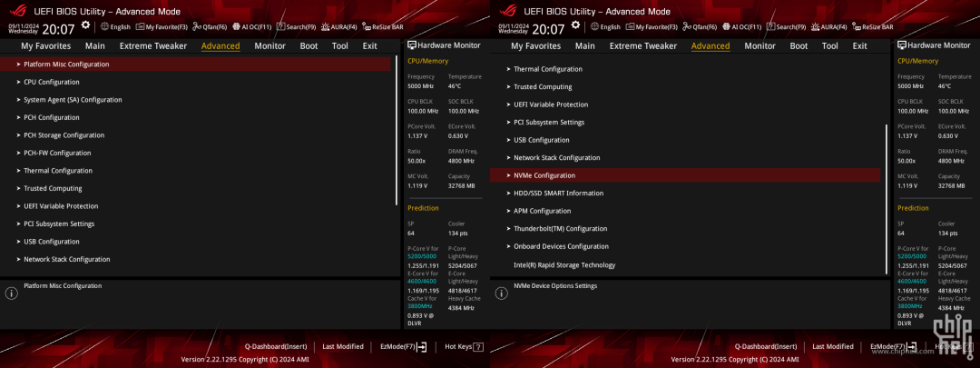
Task: Click info icon beside NVMe Device Options Settings
Action: (501, 293)
